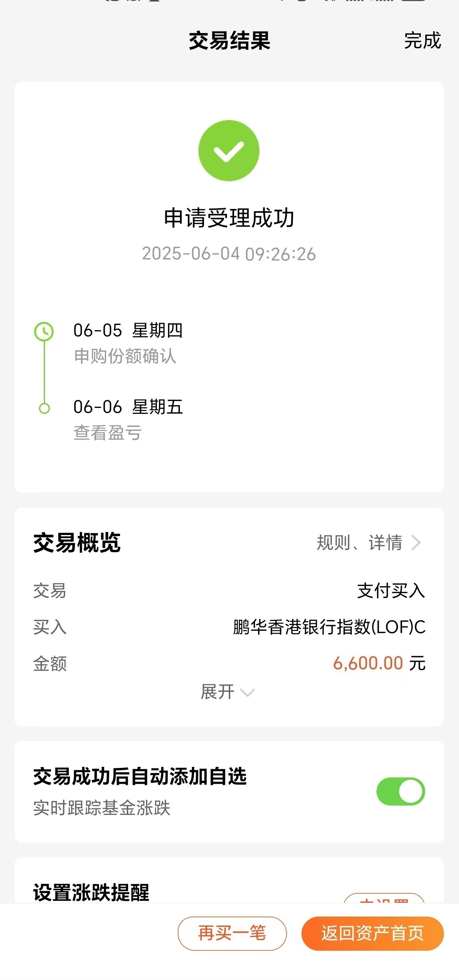This screenshot has height=980, width=459.
Task: Tap the partially visible 去设置 button
Action: [x=384, y=898]
